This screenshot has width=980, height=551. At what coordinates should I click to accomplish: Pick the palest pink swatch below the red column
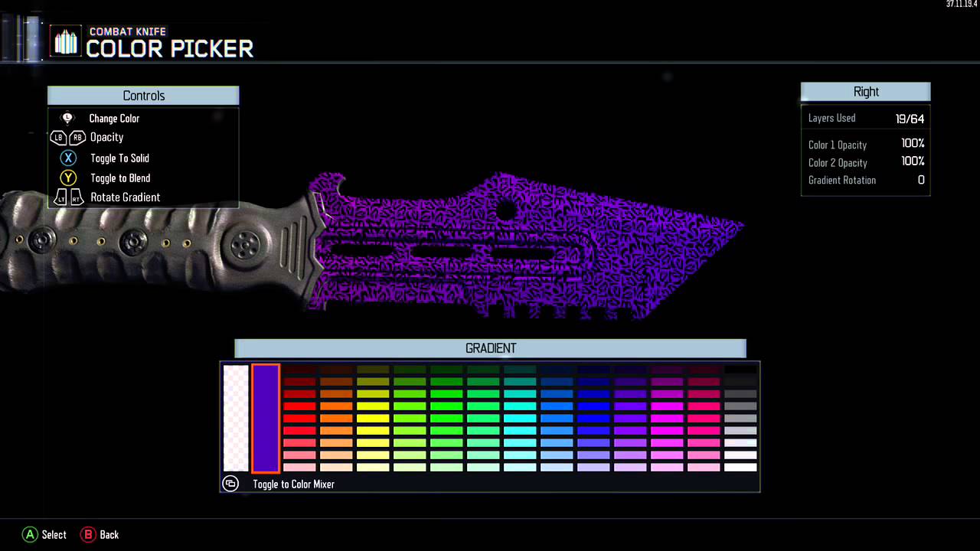pyautogui.click(x=299, y=467)
